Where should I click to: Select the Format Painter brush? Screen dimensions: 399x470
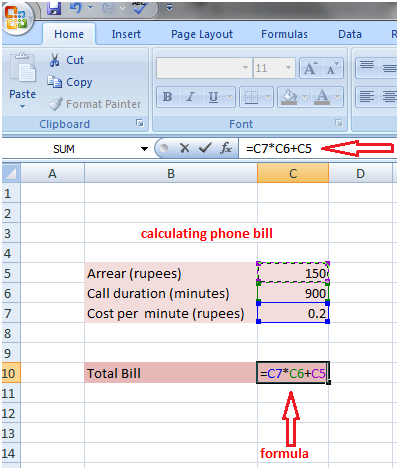(x=55, y=104)
